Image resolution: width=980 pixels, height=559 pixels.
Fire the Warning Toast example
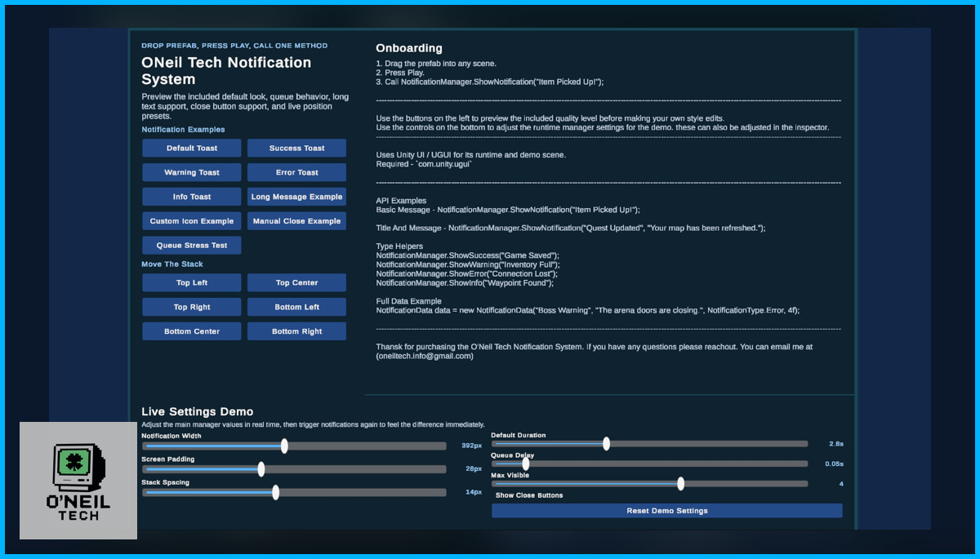click(192, 172)
